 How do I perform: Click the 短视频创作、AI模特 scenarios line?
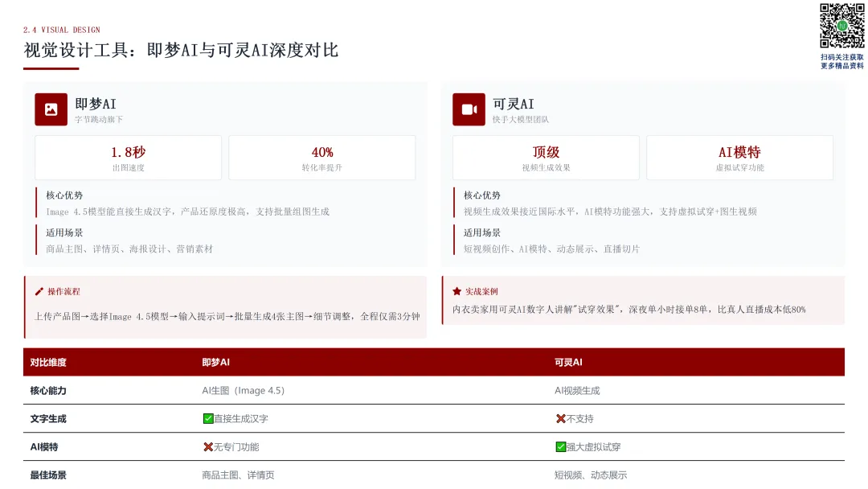point(551,249)
